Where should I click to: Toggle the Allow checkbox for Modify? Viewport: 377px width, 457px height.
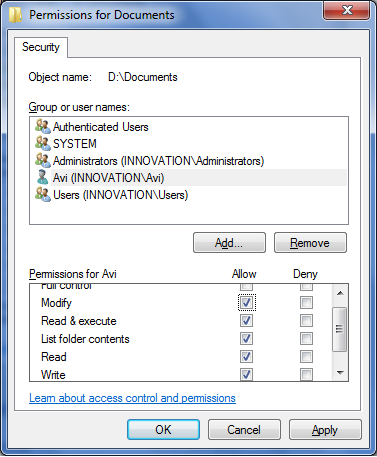pyautogui.click(x=246, y=303)
